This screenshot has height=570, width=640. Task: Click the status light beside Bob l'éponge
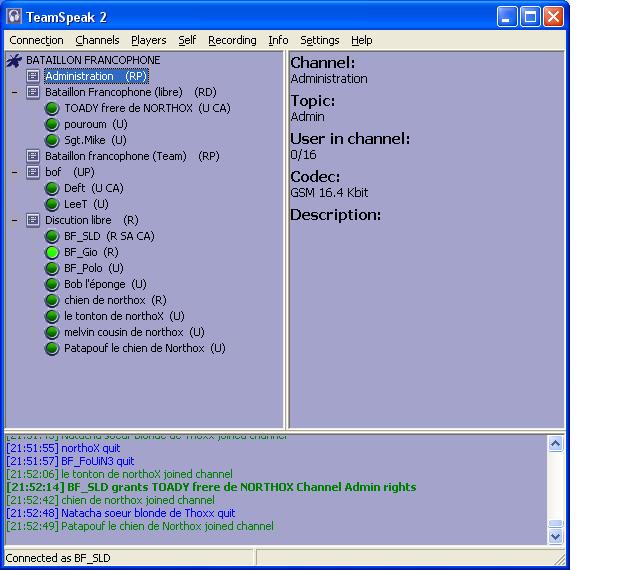[52, 284]
